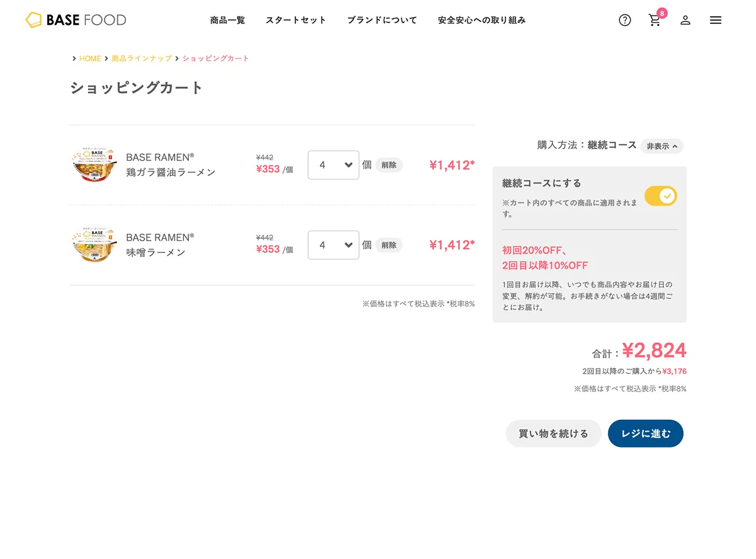Open the shopping cart icon

[x=655, y=20]
